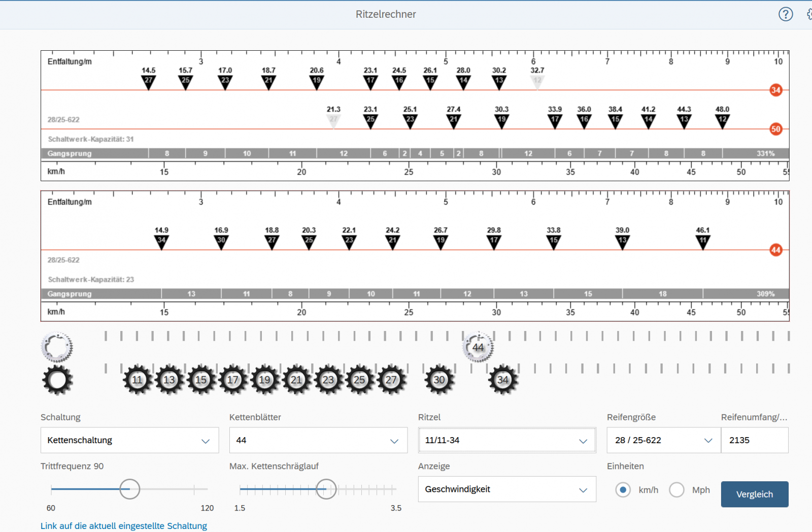Open Link auf die aktuell eingestellte Schaltung
Viewport: 812px width, 532px height.
[124, 526]
